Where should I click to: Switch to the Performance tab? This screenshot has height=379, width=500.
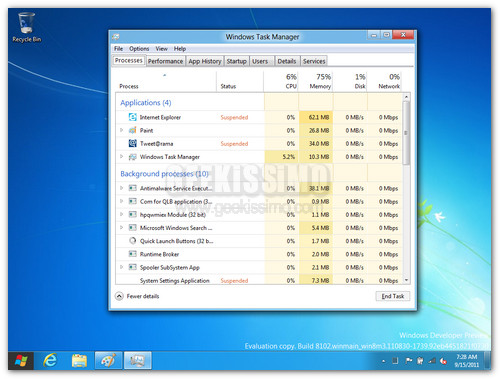pyautogui.click(x=165, y=61)
